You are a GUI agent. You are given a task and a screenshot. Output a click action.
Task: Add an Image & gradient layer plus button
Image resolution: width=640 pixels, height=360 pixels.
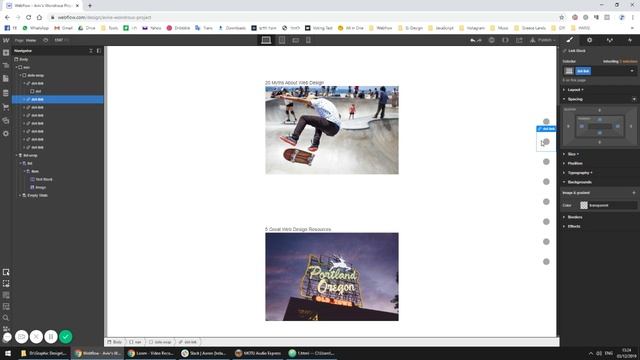(x=634, y=193)
